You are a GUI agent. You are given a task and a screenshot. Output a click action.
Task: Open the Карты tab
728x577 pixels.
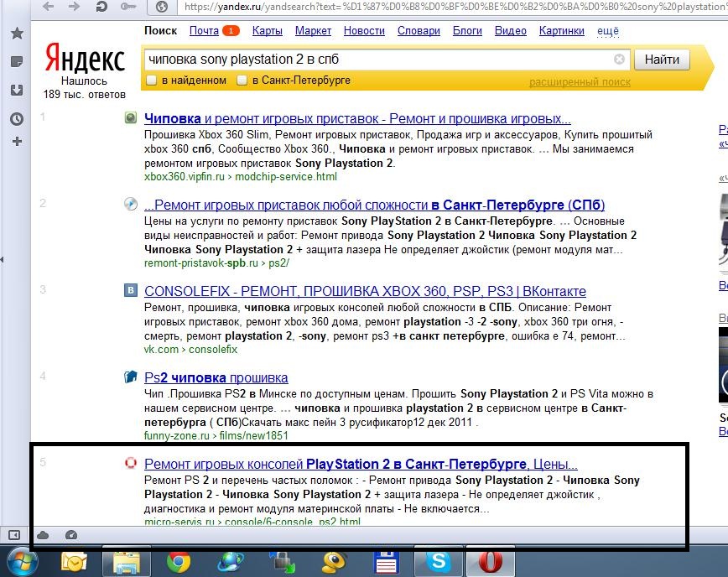[267, 31]
